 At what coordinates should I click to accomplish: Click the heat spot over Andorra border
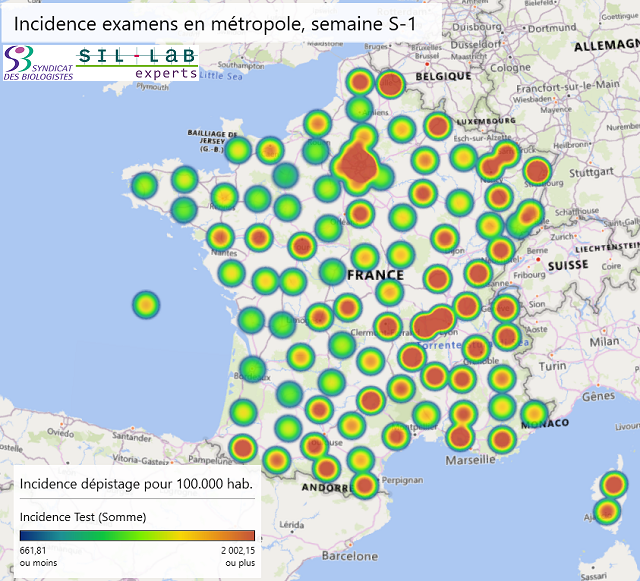363,486
